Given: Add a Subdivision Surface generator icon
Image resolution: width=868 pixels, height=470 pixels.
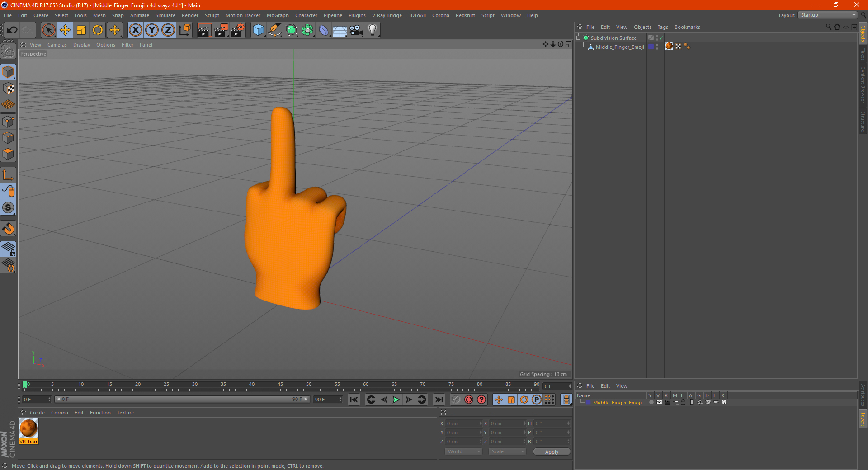Looking at the screenshot, I should [x=291, y=30].
